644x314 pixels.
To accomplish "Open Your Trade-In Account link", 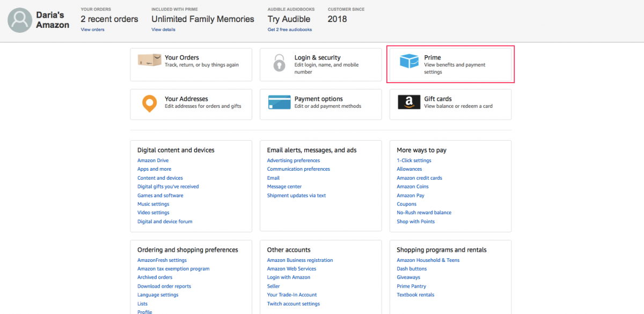I will click(292, 295).
